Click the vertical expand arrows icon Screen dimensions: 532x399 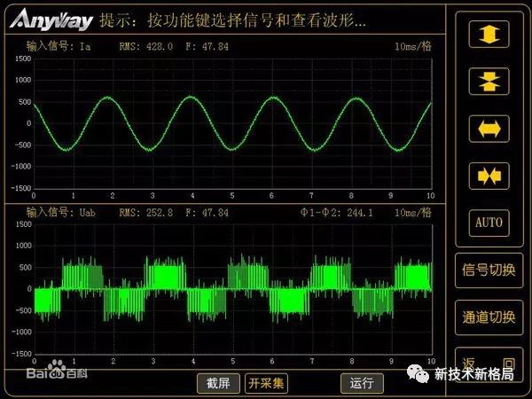pyautogui.click(x=489, y=35)
